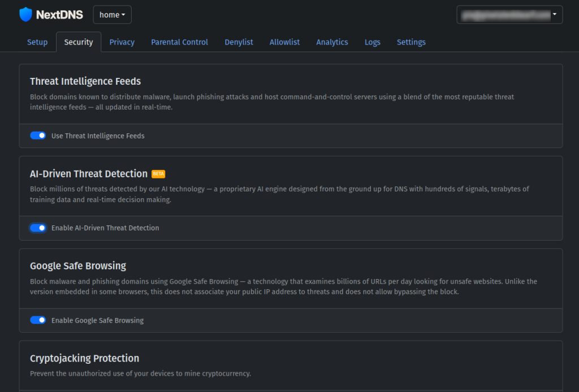Click the NextDNS brand name link

59,15
